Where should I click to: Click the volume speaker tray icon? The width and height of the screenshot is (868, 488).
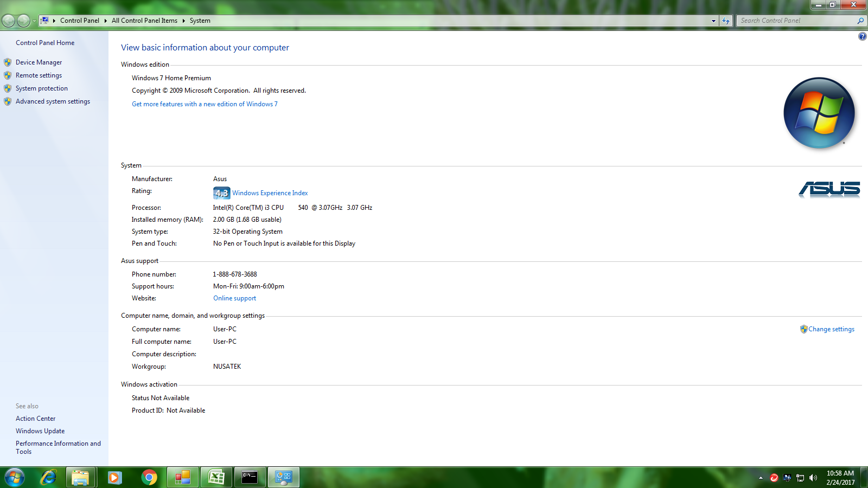point(813,478)
